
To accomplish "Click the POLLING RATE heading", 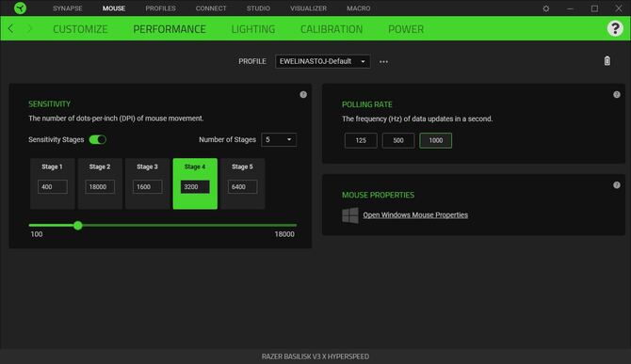I will 367,104.
